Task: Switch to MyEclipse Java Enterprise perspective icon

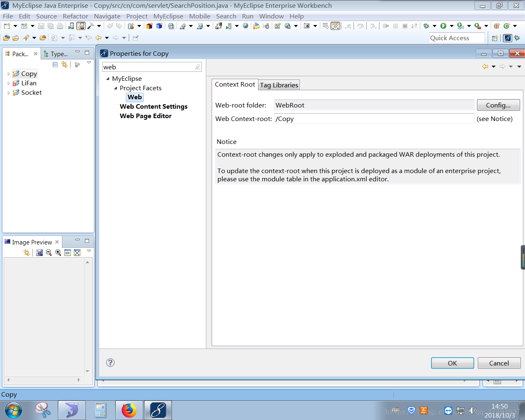Action: tap(508, 38)
